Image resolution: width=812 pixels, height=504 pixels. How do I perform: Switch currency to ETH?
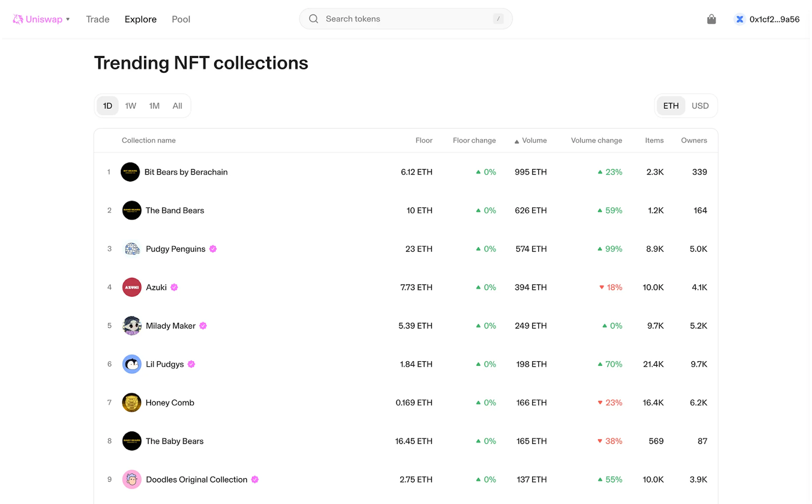(x=671, y=106)
